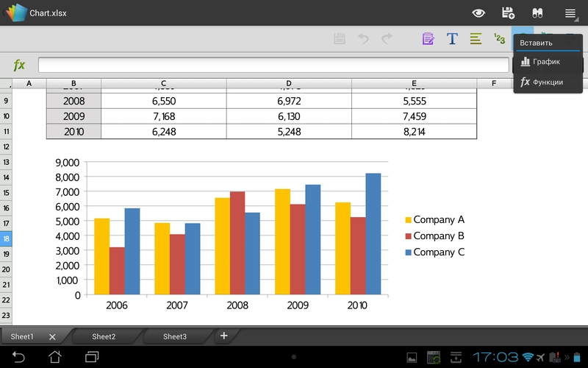
Task: Open number format 123 icon
Action: [x=500, y=38]
